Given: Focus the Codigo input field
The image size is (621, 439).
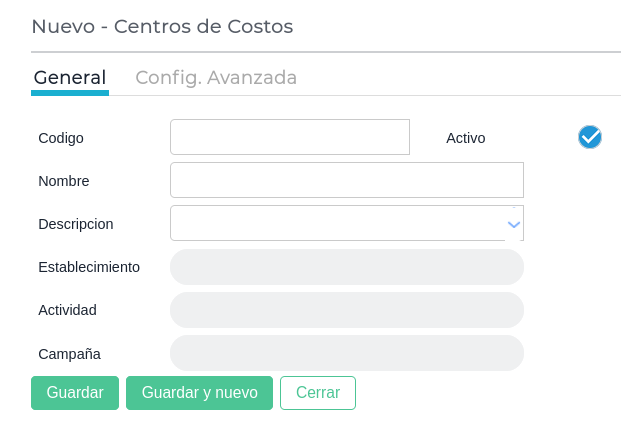Looking at the screenshot, I should [290, 137].
